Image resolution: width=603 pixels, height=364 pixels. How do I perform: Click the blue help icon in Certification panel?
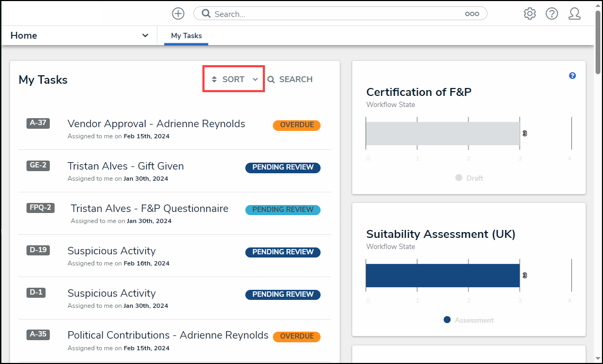(572, 76)
